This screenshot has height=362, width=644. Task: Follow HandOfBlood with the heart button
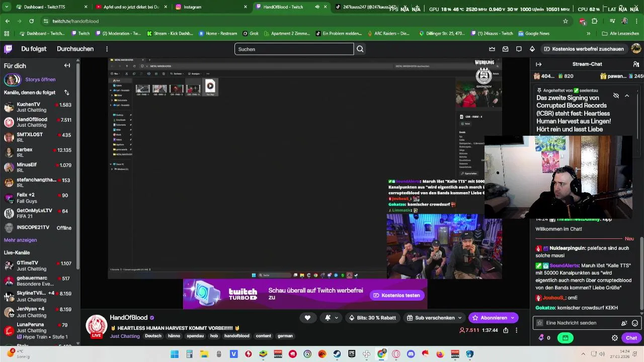pyautogui.click(x=307, y=317)
